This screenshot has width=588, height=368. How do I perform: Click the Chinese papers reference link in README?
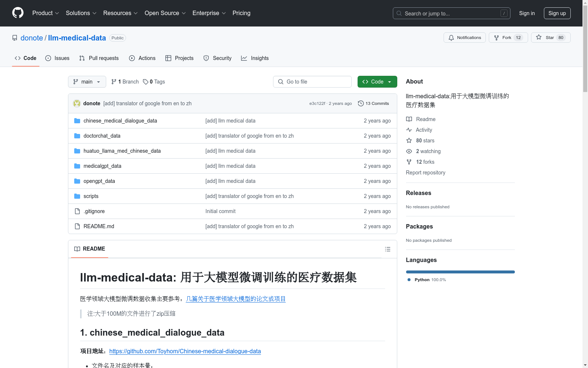coord(236,299)
